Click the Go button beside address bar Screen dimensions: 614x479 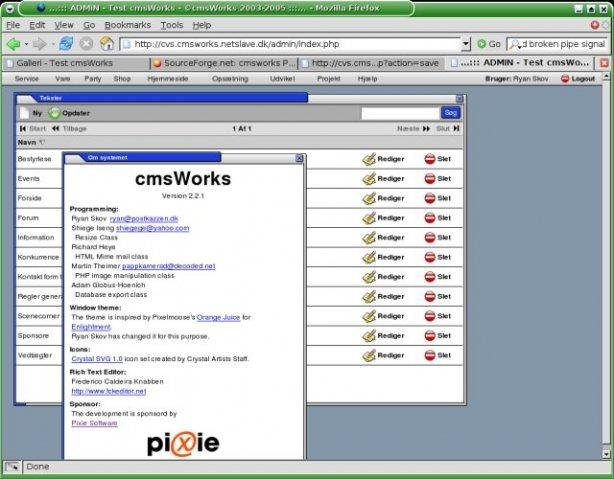click(489, 44)
